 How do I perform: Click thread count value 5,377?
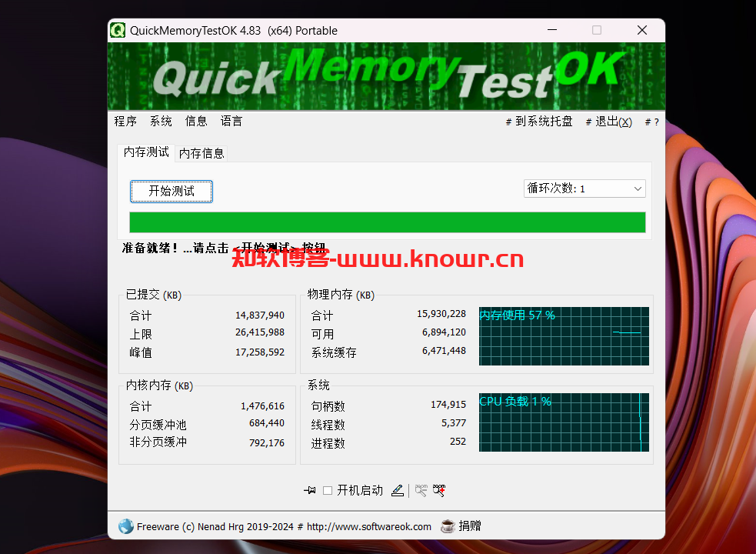pos(454,423)
